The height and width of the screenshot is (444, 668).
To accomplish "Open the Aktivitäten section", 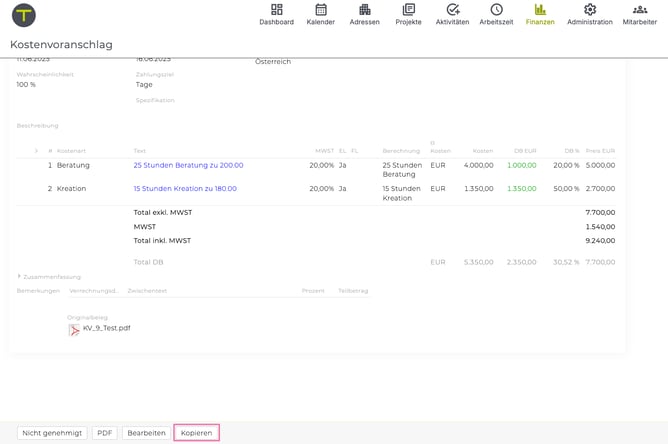I will pyautogui.click(x=452, y=14).
